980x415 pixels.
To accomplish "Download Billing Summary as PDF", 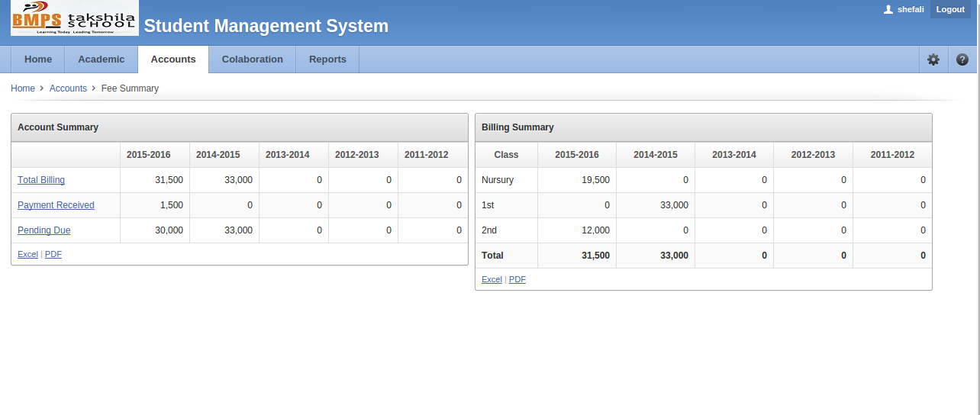I will (x=517, y=280).
